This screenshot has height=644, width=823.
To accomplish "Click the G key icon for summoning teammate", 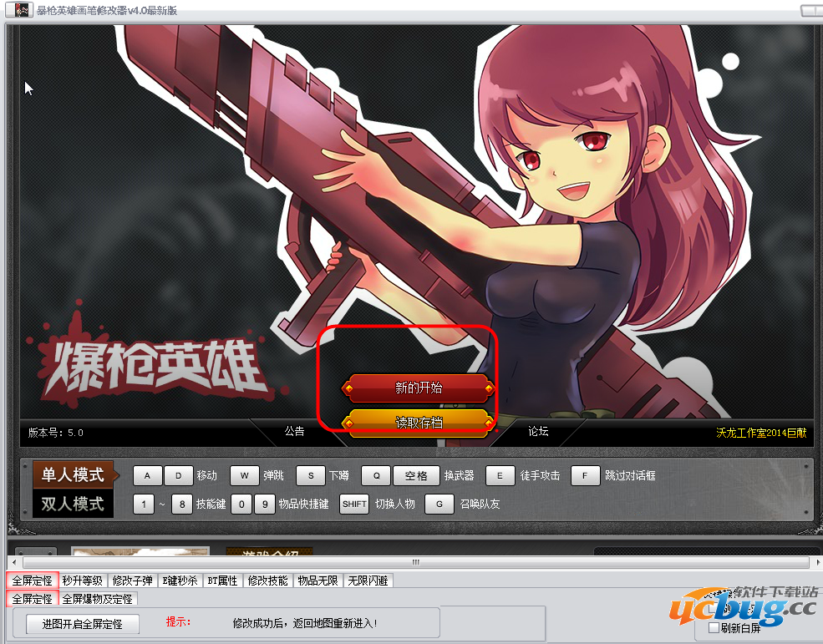I will click(x=439, y=505).
